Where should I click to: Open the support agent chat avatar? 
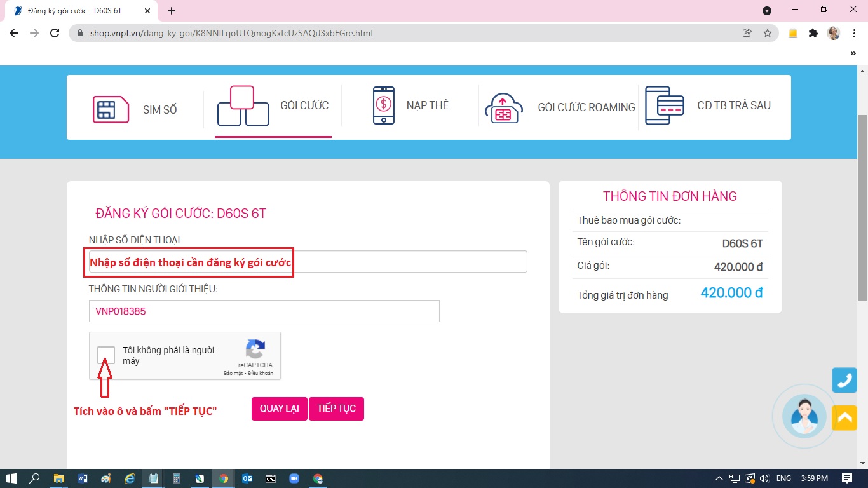[x=804, y=416]
